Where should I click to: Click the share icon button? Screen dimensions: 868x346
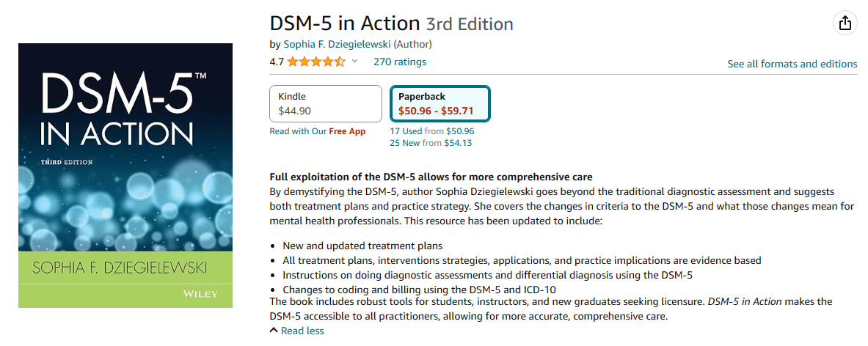(x=845, y=23)
